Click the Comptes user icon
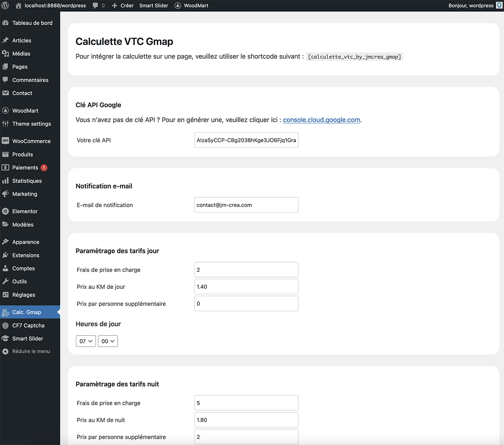The image size is (504, 445). pyautogui.click(x=5, y=268)
